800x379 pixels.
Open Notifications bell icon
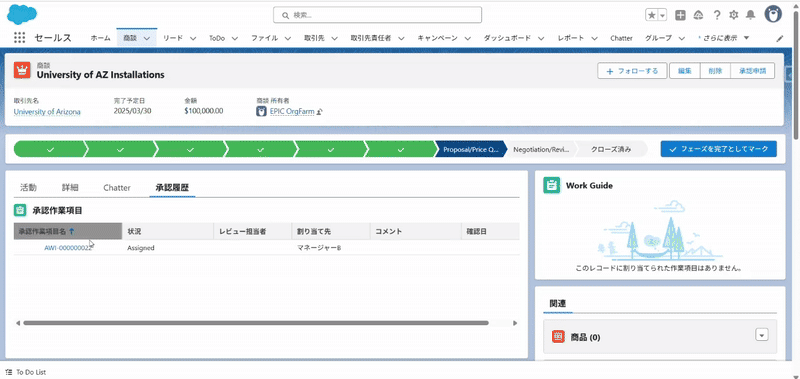click(751, 15)
